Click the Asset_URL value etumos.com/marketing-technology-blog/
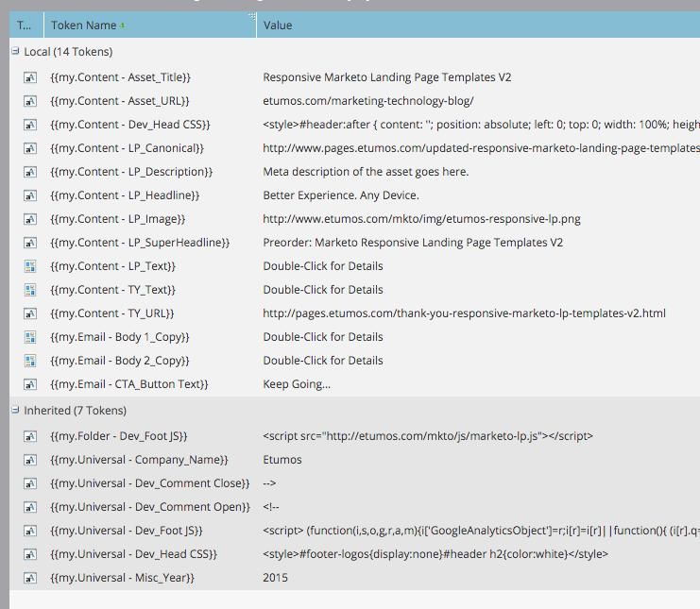The width and height of the screenshot is (700, 609). tap(368, 101)
